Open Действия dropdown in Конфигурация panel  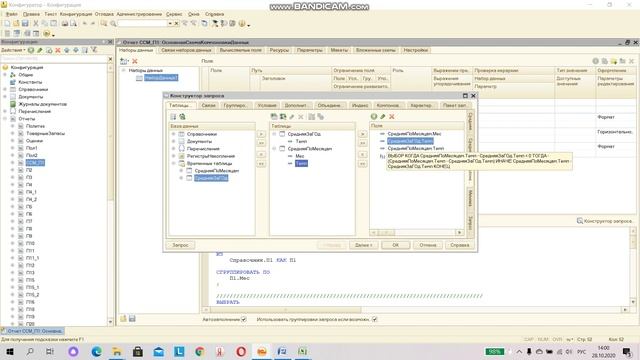click(13, 50)
